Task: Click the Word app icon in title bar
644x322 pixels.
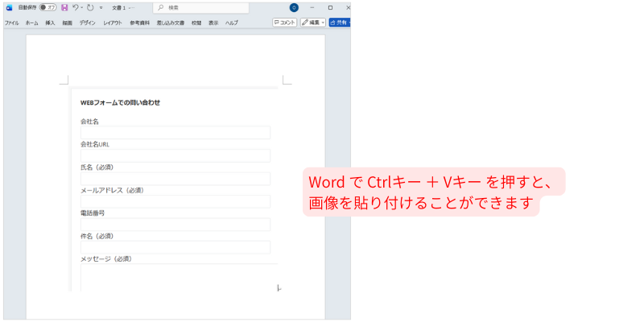Action: pos(9,7)
